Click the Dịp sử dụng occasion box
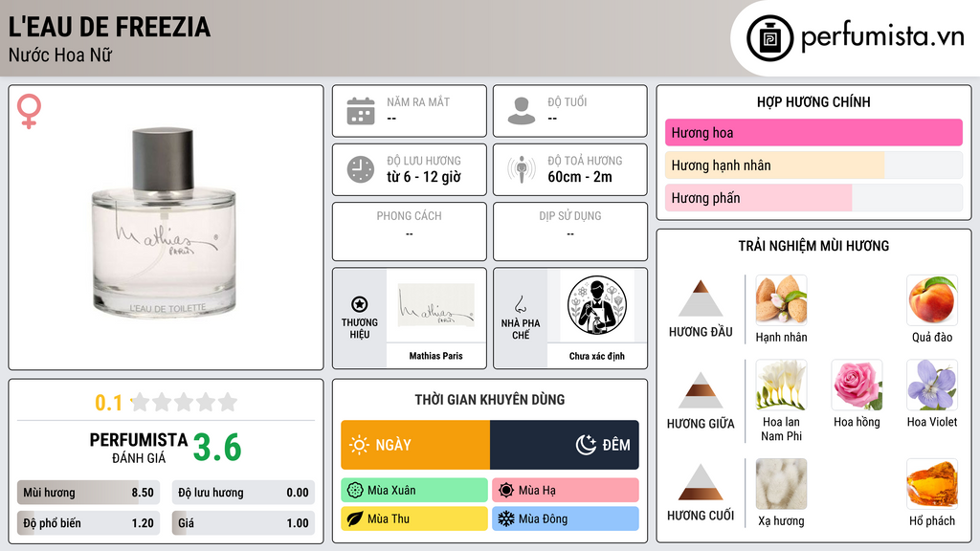This screenshot has height=551, width=980. click(x=570, y=231)
